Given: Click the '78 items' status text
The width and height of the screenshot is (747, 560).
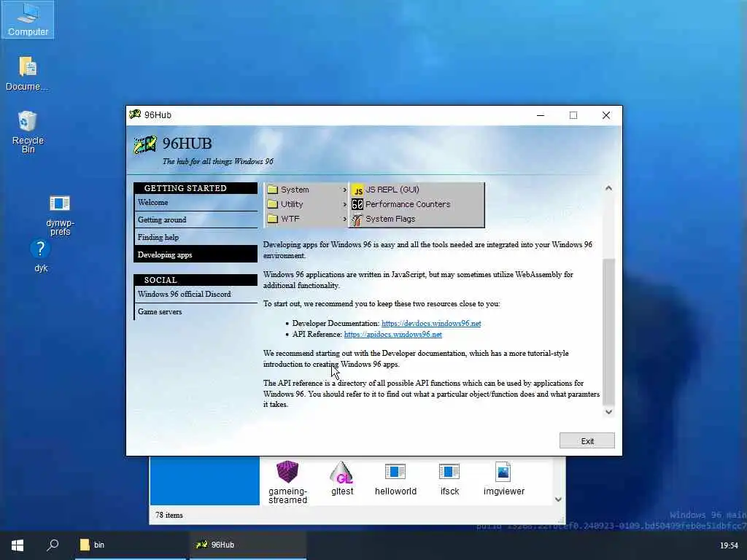Looking at the screenshot, I should click(x=169, y=516).
